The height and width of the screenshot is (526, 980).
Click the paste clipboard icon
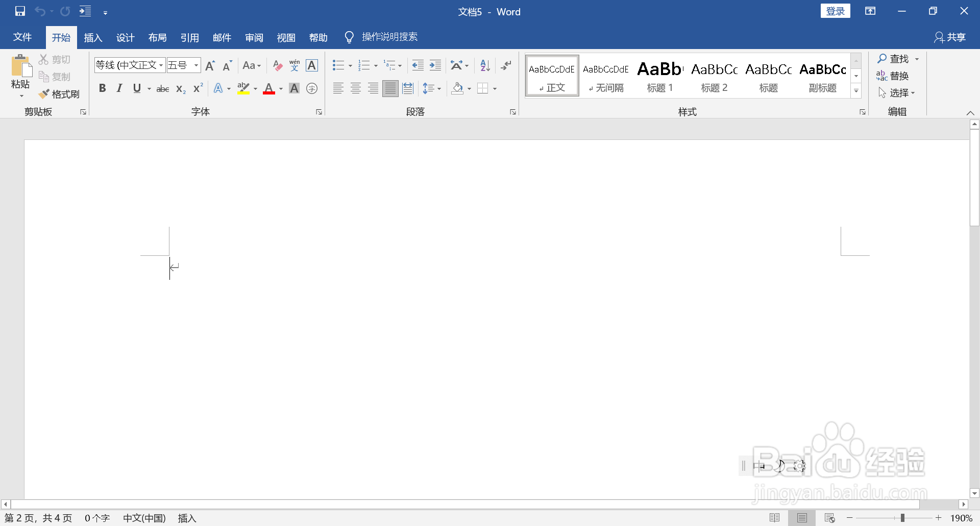(21, 66)
